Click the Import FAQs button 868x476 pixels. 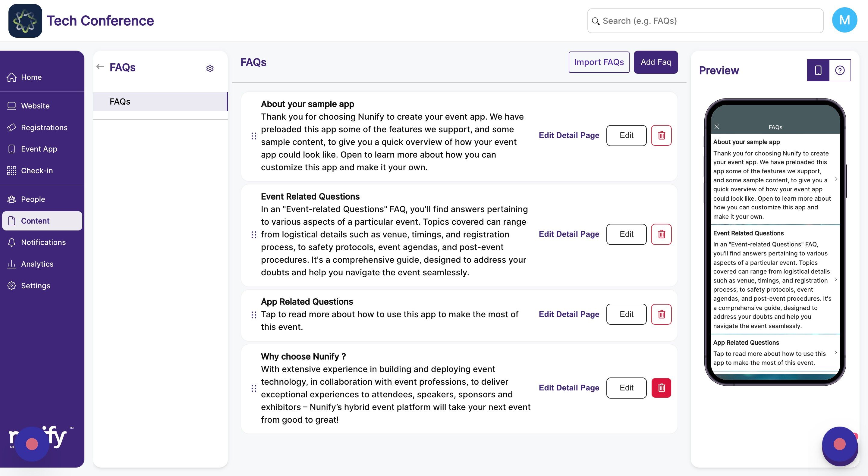point(599,62)
